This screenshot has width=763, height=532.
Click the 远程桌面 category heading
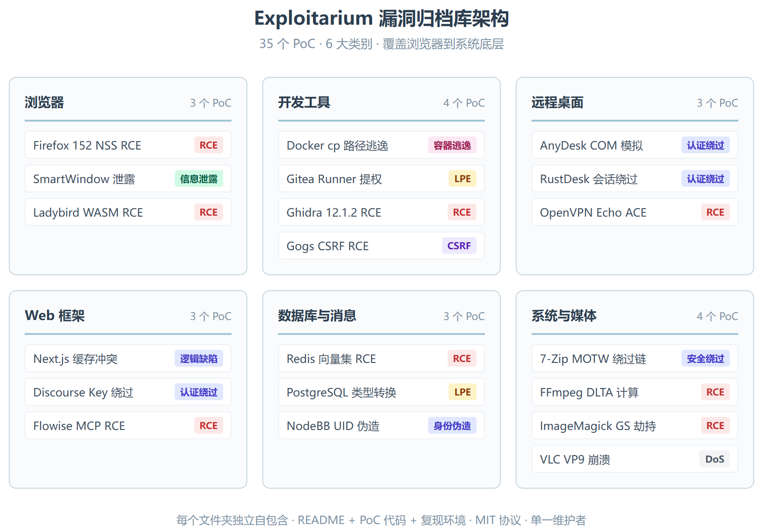[x=558, y=102]
